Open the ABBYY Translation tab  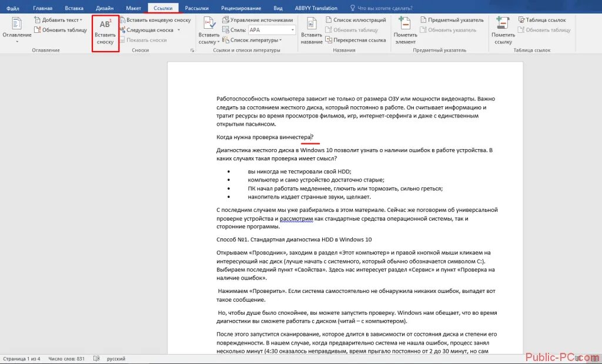point(316,8)
